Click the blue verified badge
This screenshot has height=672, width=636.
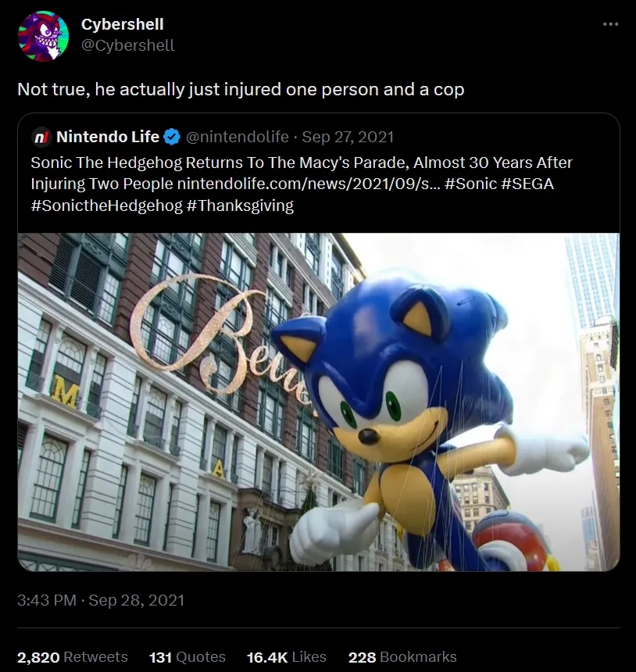click(172, 138)
